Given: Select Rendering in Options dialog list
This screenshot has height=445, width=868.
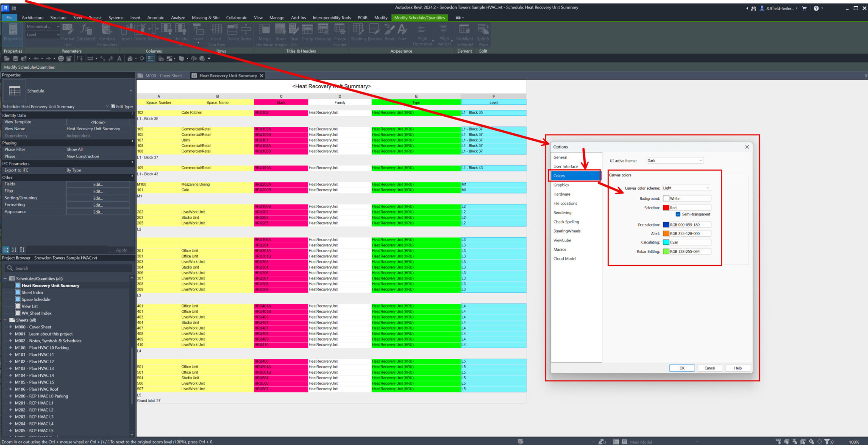Looking at the screenshot, I should (x=562, y=213).
